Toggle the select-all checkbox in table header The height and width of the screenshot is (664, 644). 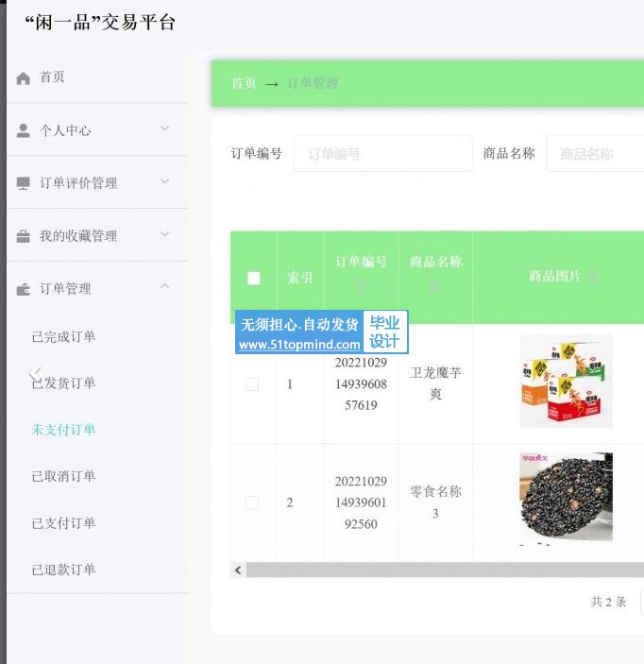pyautogui.click(x=254, y=279)
